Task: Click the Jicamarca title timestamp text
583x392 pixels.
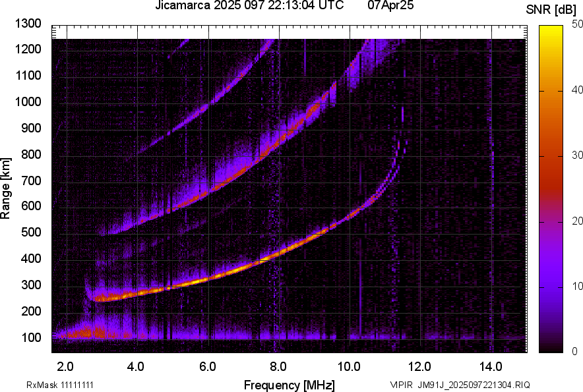Action: coord(249,5)
